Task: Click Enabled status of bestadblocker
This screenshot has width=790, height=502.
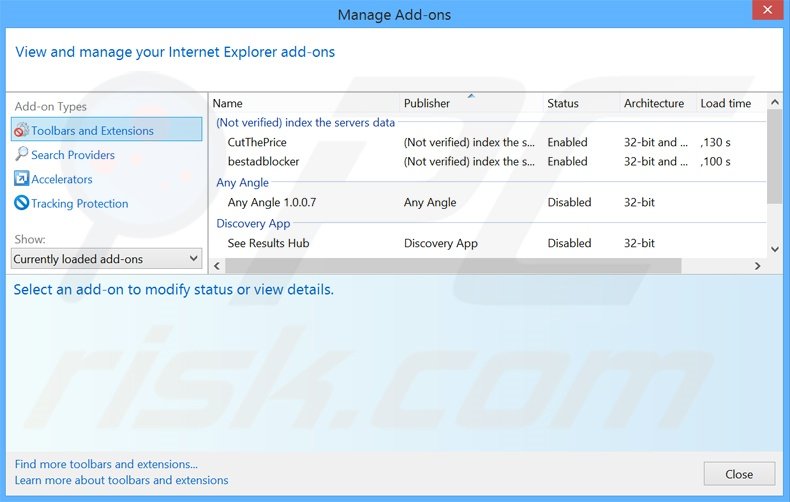Action: [567, 161]
